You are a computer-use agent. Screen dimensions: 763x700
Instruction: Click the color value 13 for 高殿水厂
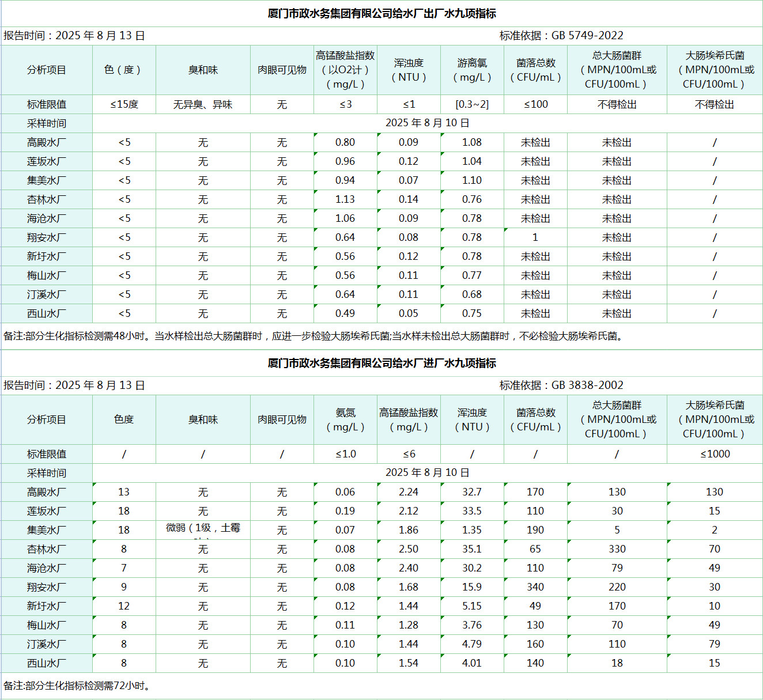click(124, 492)
